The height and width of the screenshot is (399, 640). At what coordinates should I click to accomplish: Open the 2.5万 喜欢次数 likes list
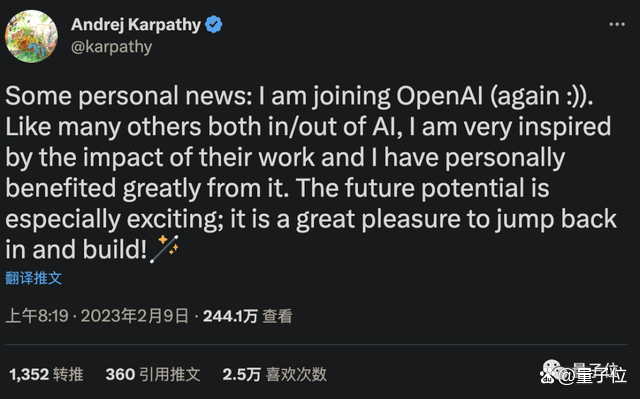click(x=275, y=374)
